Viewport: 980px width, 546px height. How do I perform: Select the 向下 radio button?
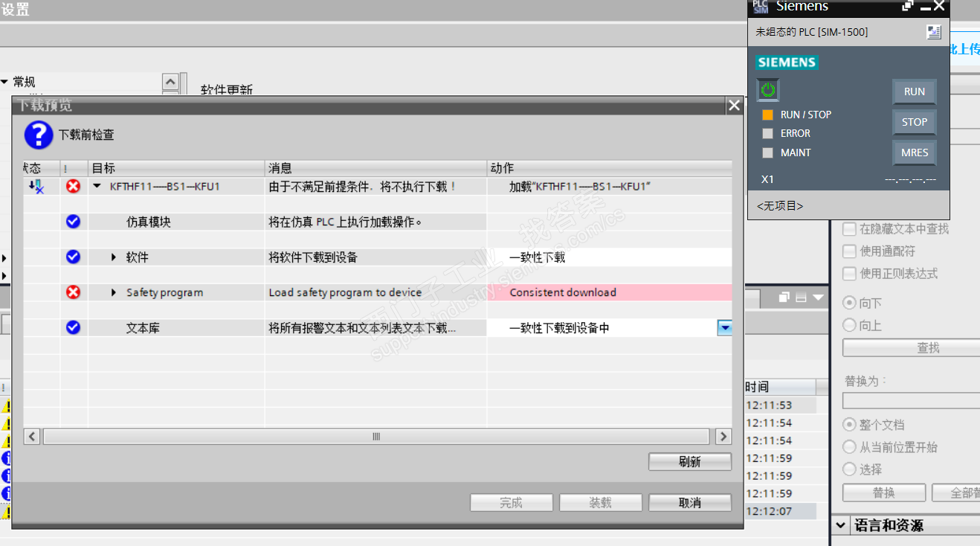tap(849, 303)
